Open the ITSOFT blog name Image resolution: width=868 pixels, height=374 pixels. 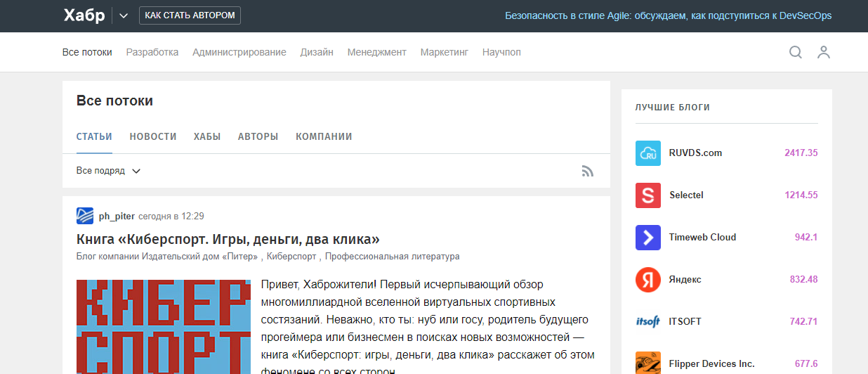[x=685, y=321]
